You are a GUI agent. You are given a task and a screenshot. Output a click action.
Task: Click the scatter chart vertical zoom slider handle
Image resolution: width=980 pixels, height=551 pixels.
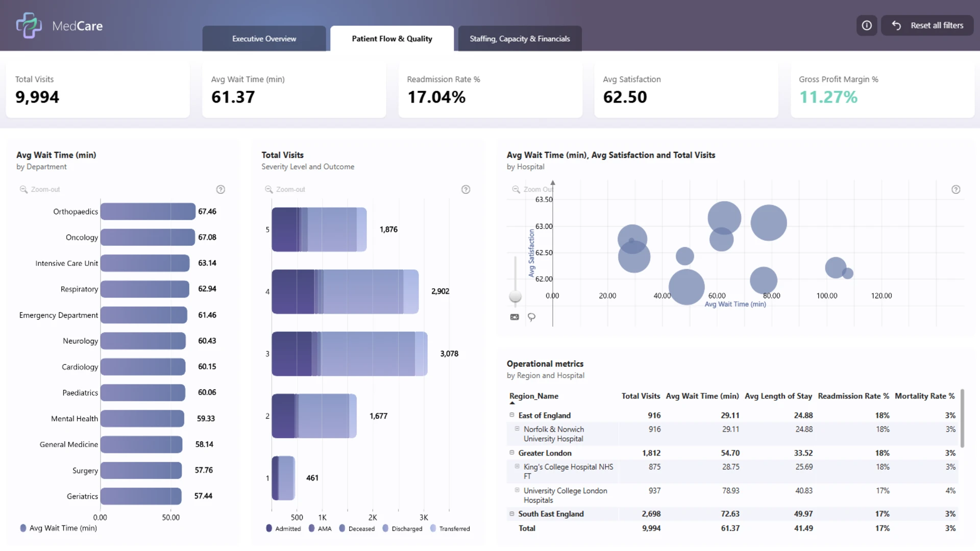pos(516,296)
